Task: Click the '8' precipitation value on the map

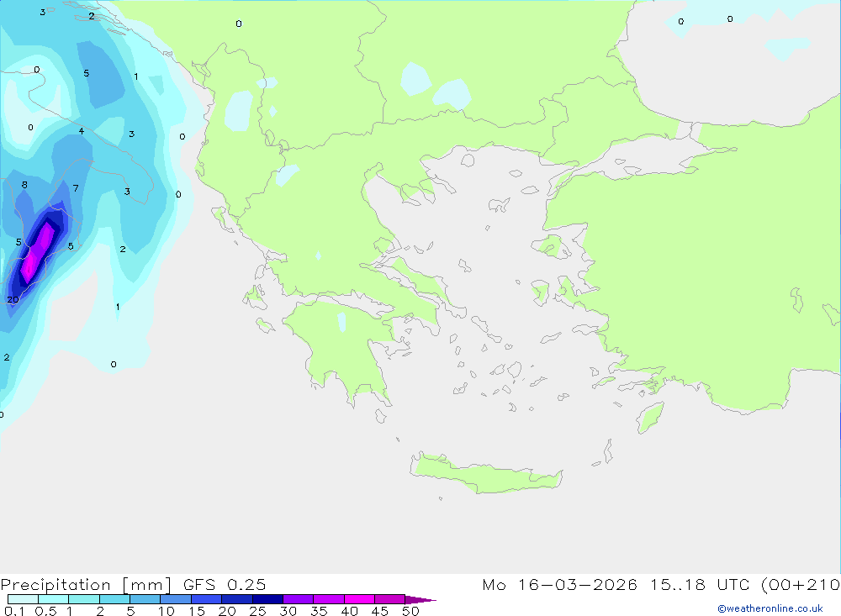Action: coord(24,185)
